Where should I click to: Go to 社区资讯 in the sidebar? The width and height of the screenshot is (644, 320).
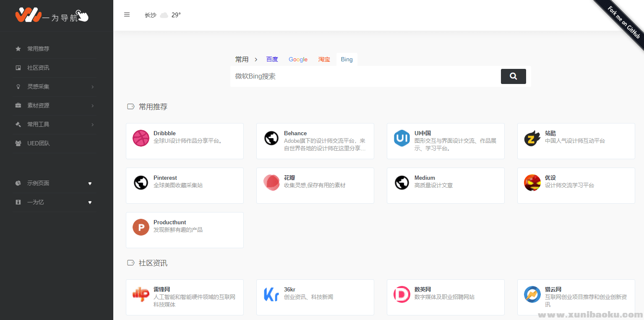(38, 68)
